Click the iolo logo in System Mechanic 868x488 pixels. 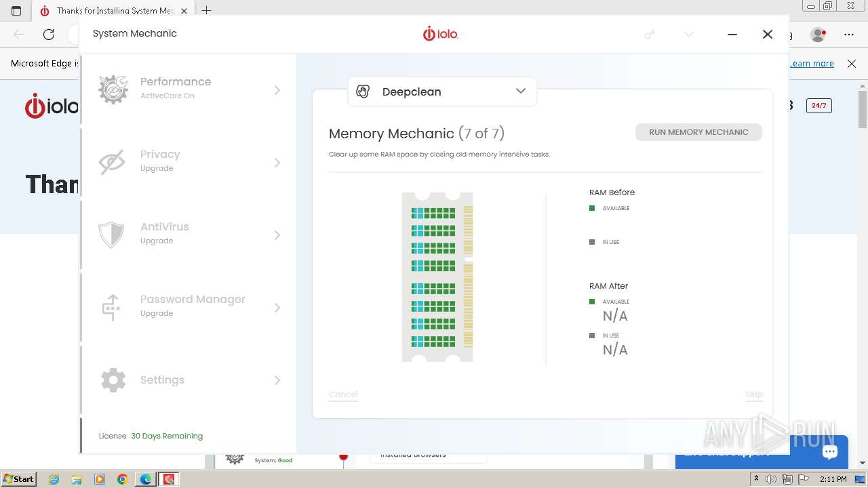point(441,33)
